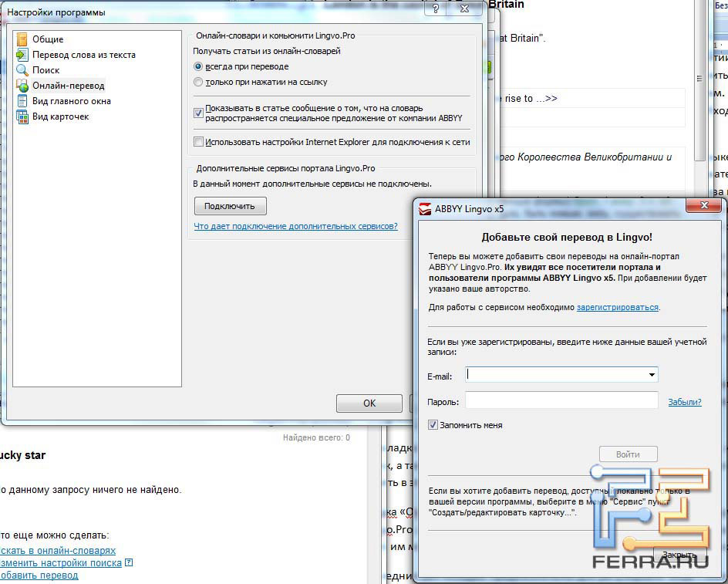728x584 pixels.
Task: Close the Настройки программы window
Action: click(x=464, y=8)
